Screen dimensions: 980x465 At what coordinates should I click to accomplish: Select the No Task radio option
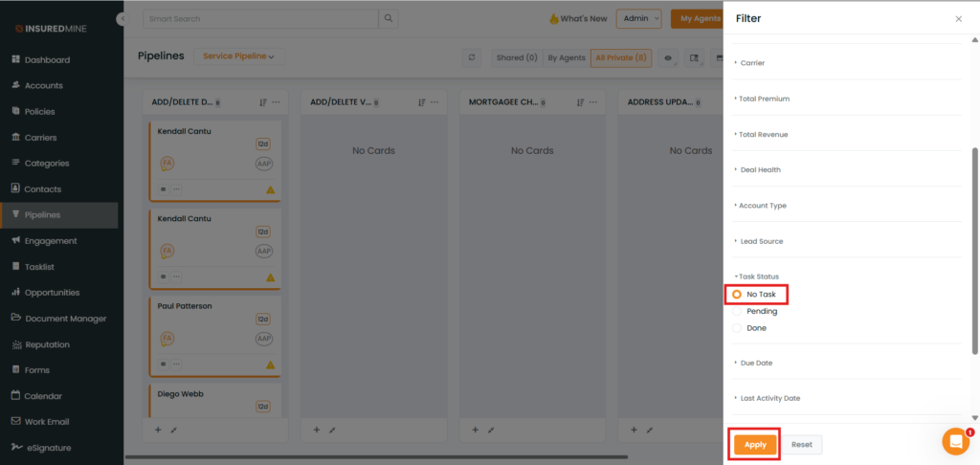[x=737, y=294]
